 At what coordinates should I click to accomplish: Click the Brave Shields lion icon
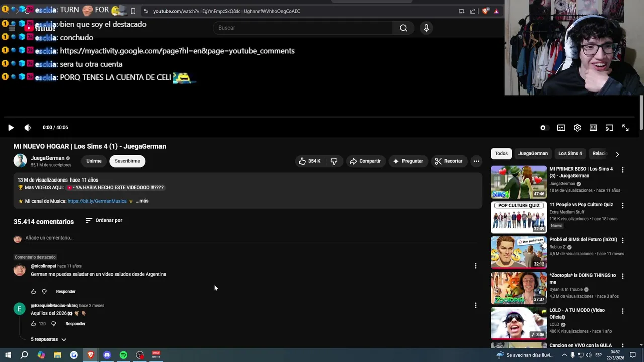pyautogui.click(x=485, y=11)
